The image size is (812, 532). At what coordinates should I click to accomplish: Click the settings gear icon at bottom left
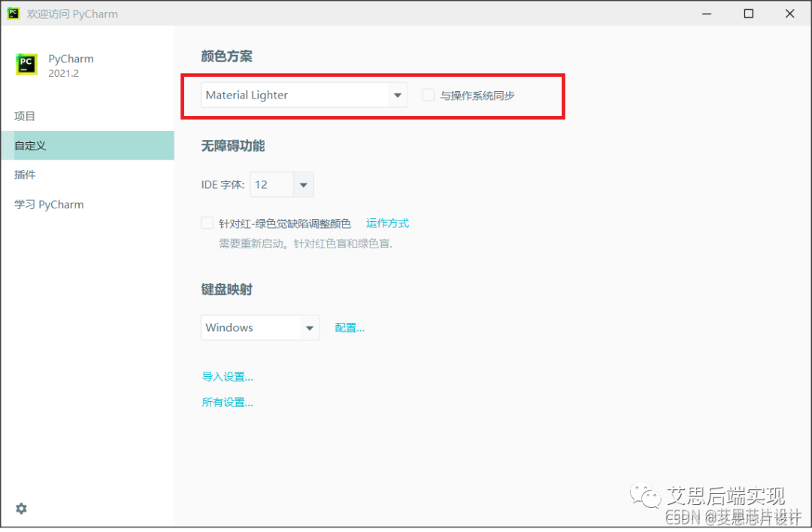point(21,509)
